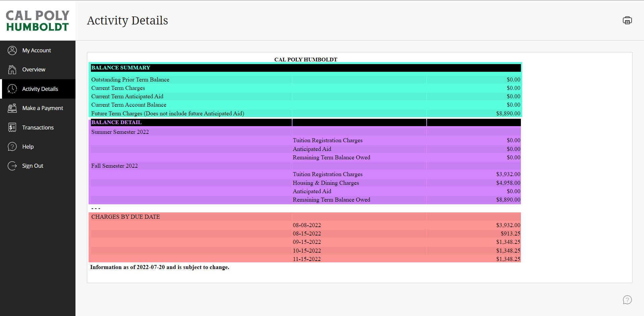Click Outstanding Prior Term Balance row label
This screenshot has width=644, height=316.
tap(130, 80)
